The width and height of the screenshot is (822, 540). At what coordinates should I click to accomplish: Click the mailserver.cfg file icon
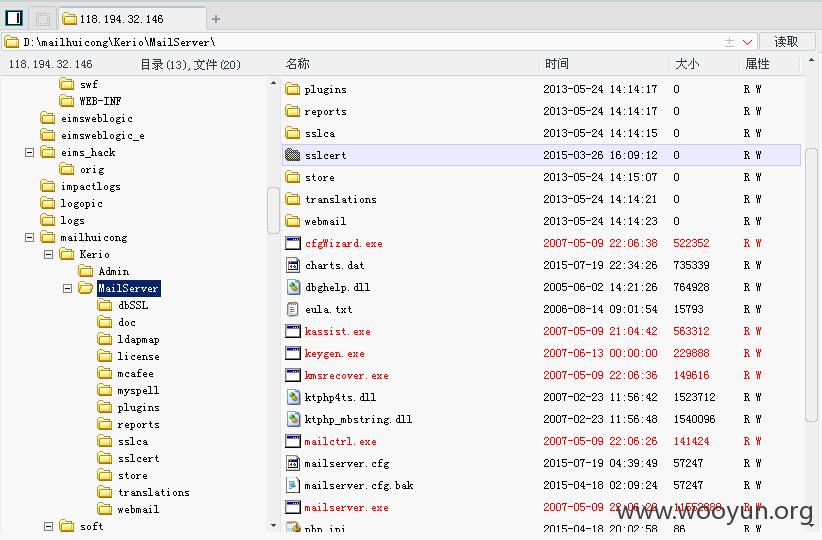[293, 463]
